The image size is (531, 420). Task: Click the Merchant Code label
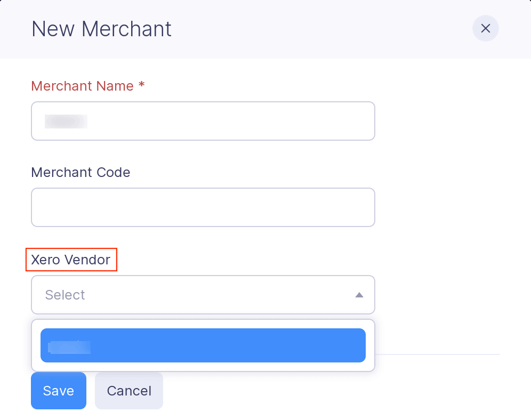[81, 172]
